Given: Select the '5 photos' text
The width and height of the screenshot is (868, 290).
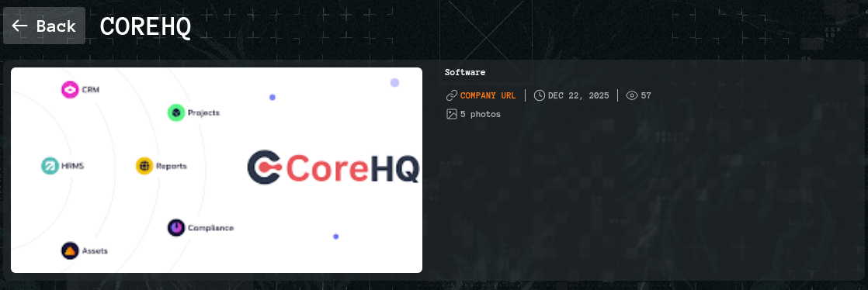Looking at the screenshot, I should pyautogui.click(x=481, y=114).
